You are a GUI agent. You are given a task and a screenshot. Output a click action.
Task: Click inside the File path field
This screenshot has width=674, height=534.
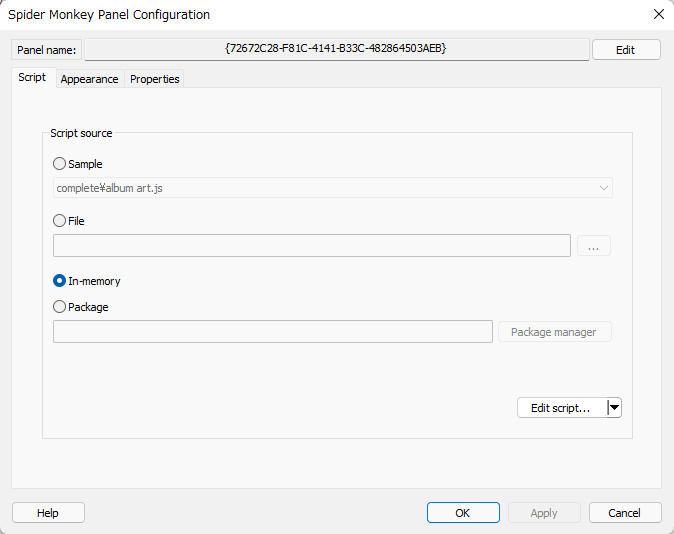(x=311, y=246)
